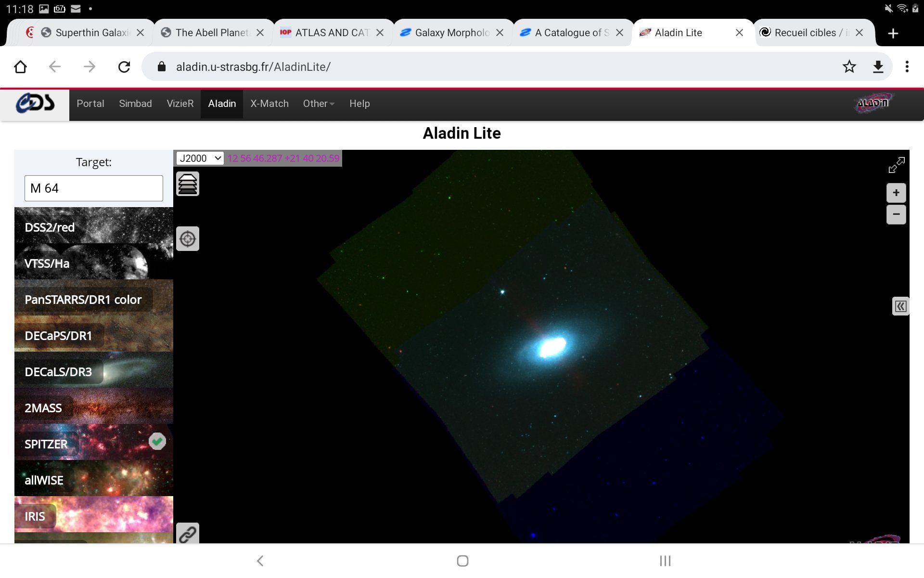
Task: Select the allWISE survey
Action: (x=94, y=478)
